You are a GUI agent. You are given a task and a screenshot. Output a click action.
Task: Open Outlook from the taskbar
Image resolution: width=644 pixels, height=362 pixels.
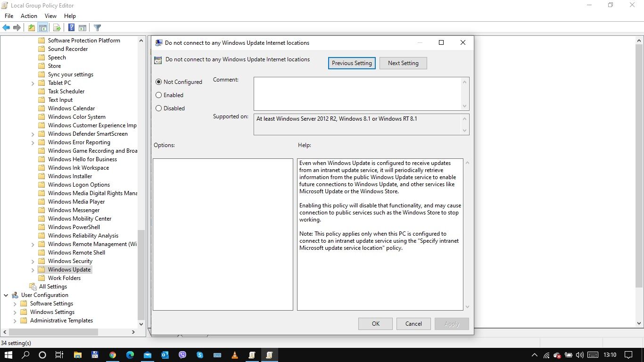165,355
